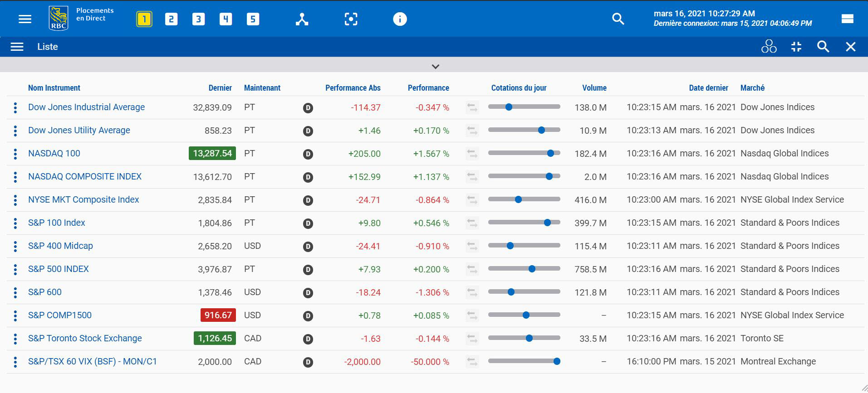
Task: Open S&P Toronto Stock Exchange link
Action: coord(85,338)
